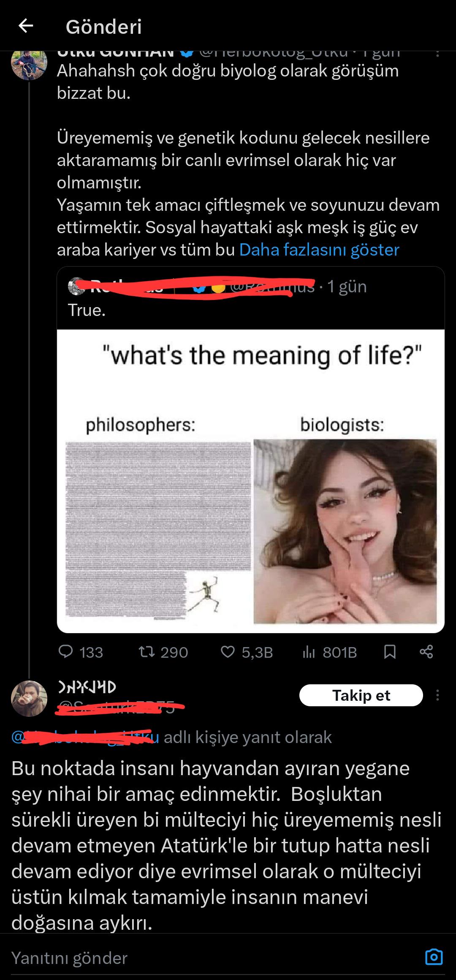The width and height of the screenshot is (456, 980).
Task: Expand the full post with "Daha fazlasını göster"
Action: pyautogui.click(x=319, y=250)
